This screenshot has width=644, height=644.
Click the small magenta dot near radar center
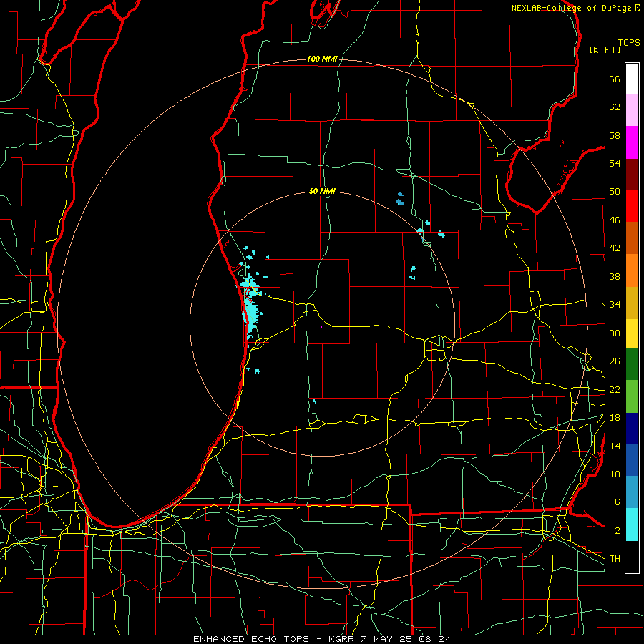321,327
